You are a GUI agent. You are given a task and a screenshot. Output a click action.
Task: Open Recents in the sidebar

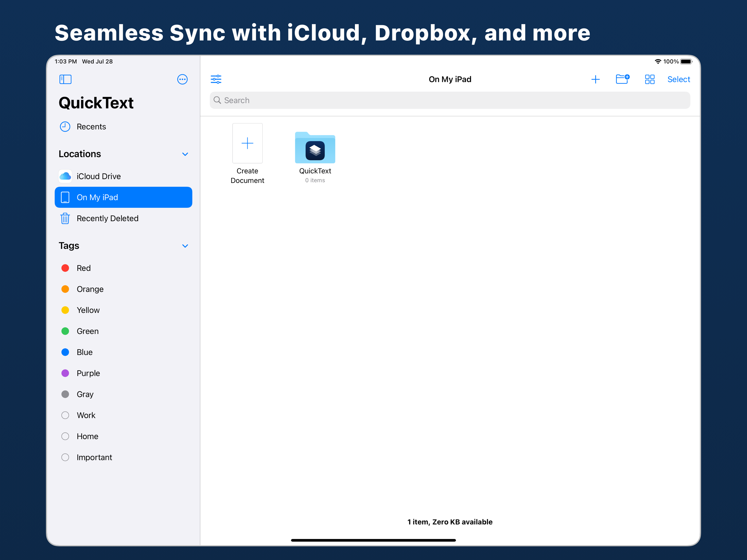point(91,127)
